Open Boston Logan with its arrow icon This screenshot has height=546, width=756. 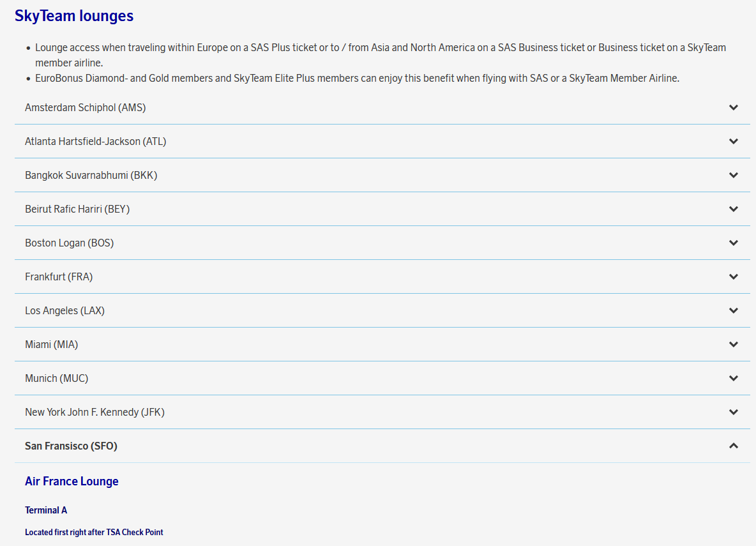(733, 243)
